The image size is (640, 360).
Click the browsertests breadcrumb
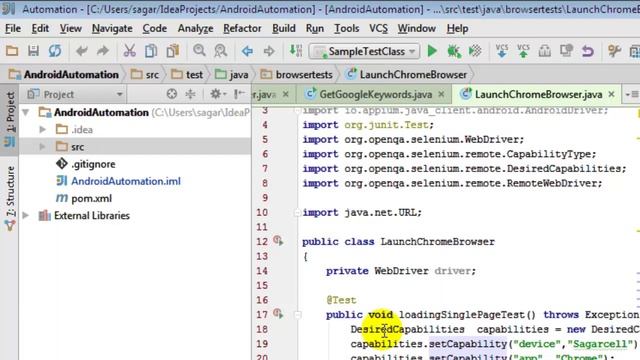tap(297, 75)
